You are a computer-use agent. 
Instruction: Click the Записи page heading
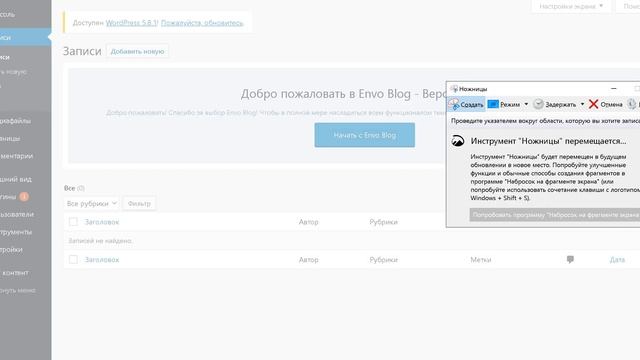82,51
